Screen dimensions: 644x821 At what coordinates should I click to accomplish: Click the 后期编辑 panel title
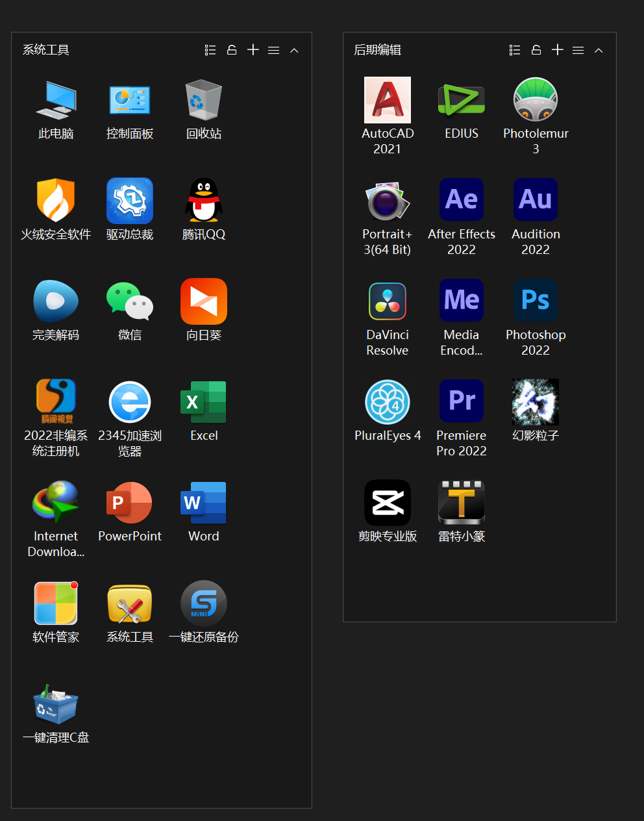377,50
